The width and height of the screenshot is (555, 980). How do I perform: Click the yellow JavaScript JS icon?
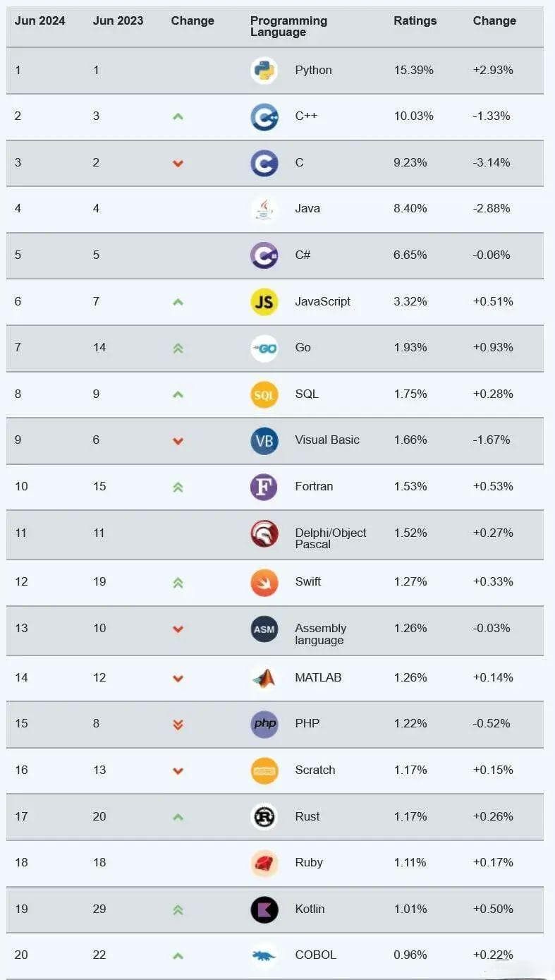(264, 302)
